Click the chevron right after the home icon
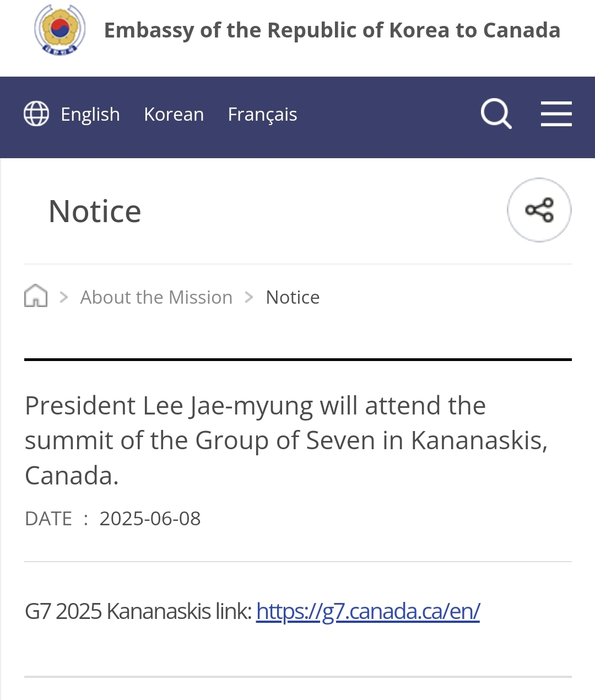This screenshot has width=595, height=700. coord(64,298)
